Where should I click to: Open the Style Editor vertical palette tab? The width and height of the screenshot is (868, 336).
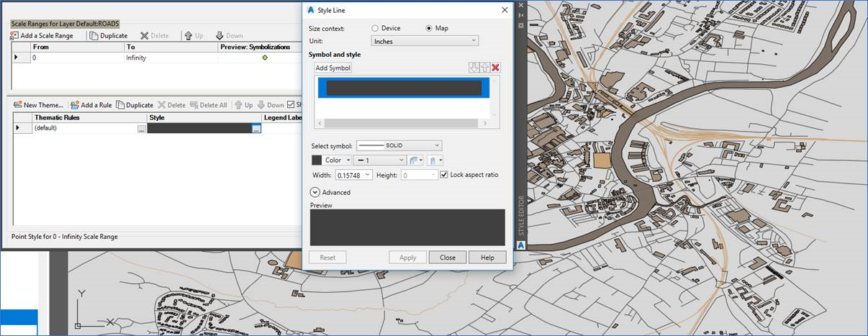522,216
